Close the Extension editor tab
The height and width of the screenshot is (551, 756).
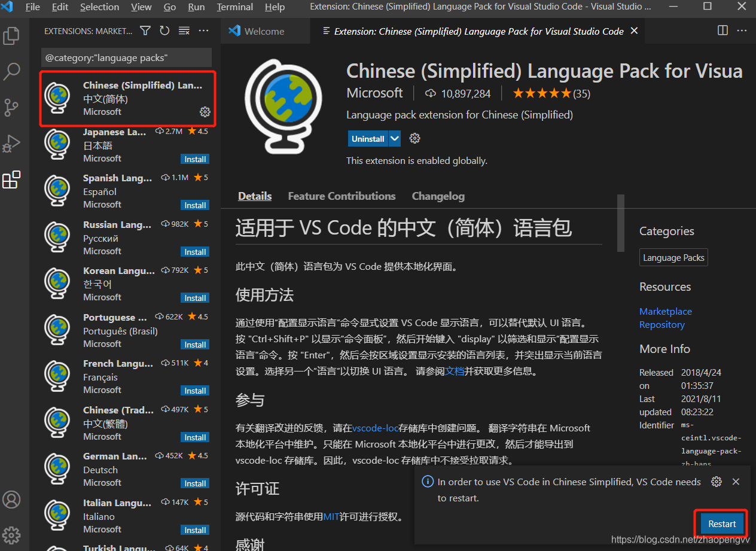[634, 31]
